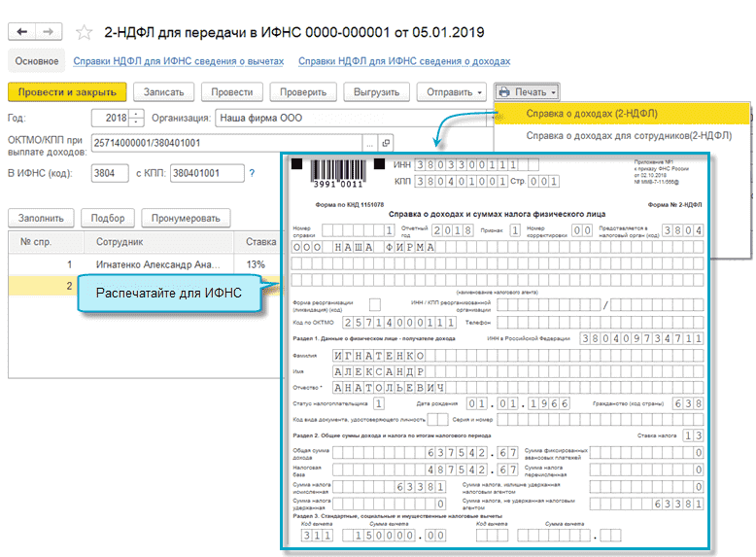Open Справки НДФЛ для ИФНС сведения о доходах
Viewport: 756px width, 557px height.
(x=403, y=61)
